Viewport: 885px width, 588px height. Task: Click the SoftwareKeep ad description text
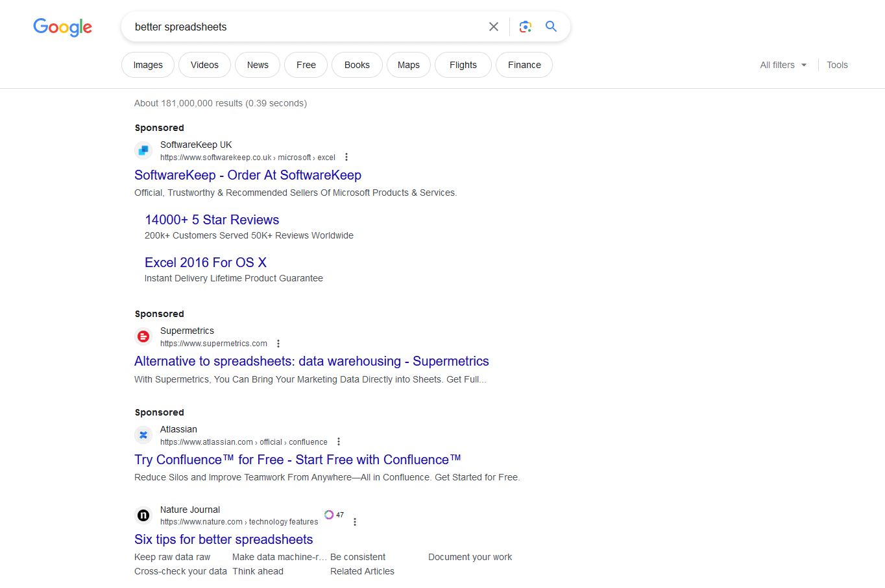click(296, 193)
